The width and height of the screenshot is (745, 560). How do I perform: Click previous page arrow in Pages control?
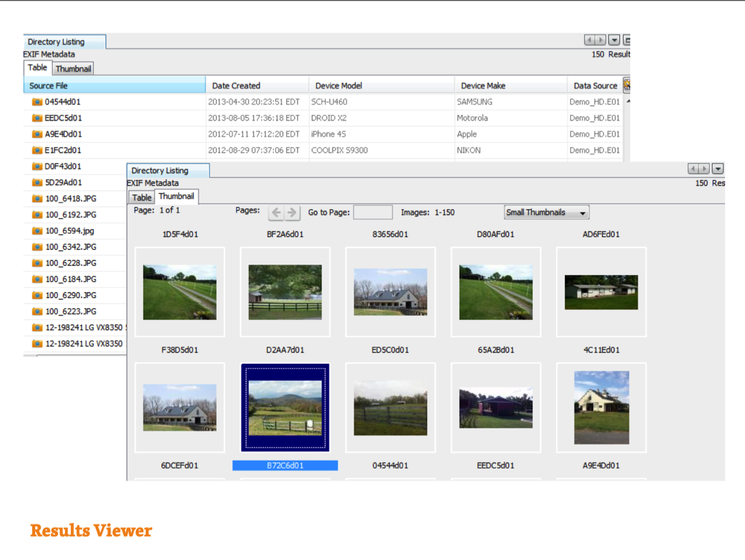pos(276,213)
